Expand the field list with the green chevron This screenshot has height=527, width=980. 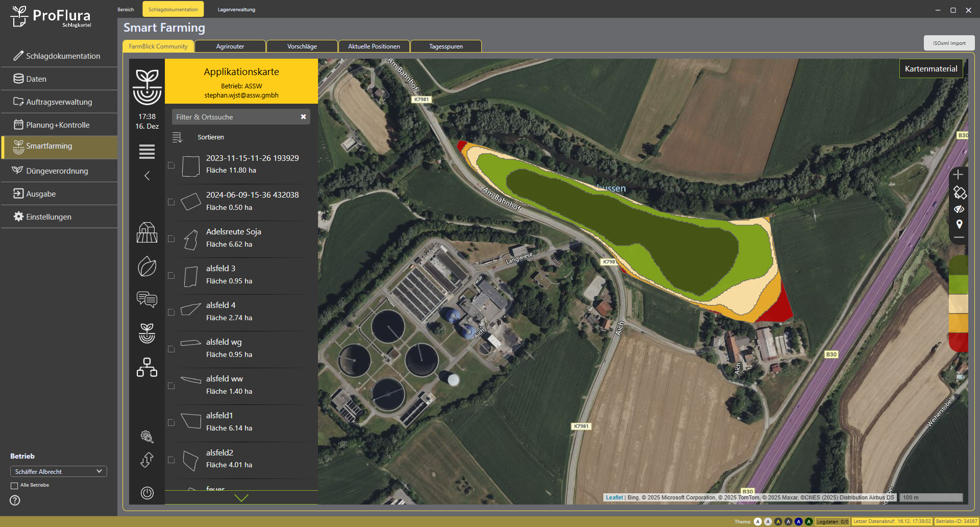pos(241,498)
